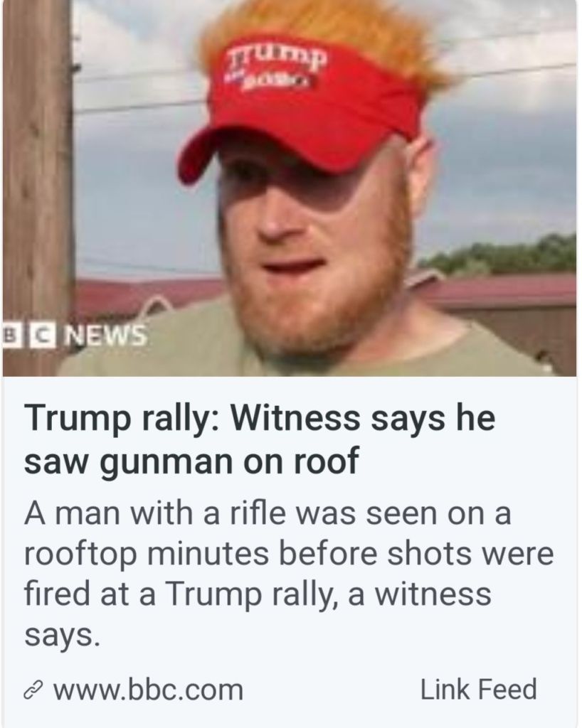This screenshot has height=728, width=582.
Task: Click the www.bbc.com source link
Action: [148, 690]
